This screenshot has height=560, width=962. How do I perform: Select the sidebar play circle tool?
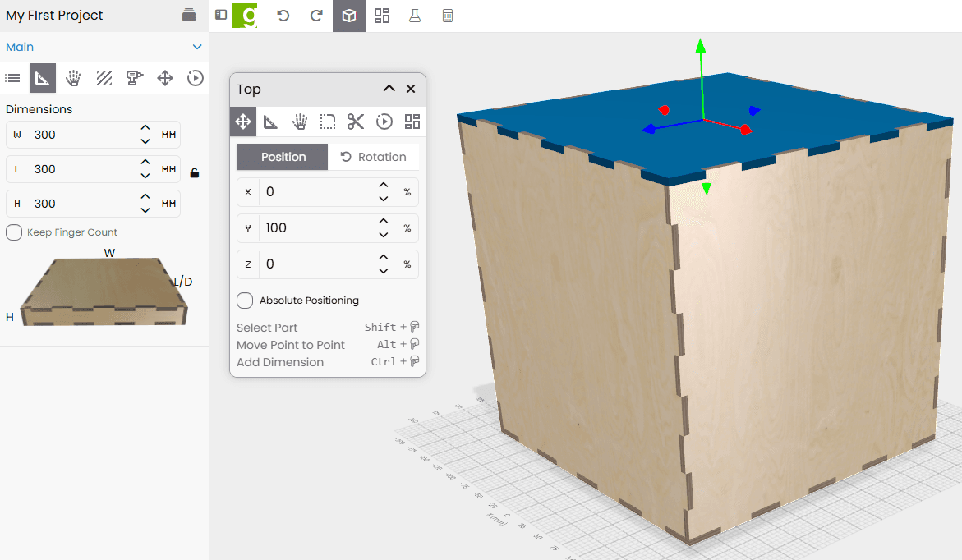point(195,78)
